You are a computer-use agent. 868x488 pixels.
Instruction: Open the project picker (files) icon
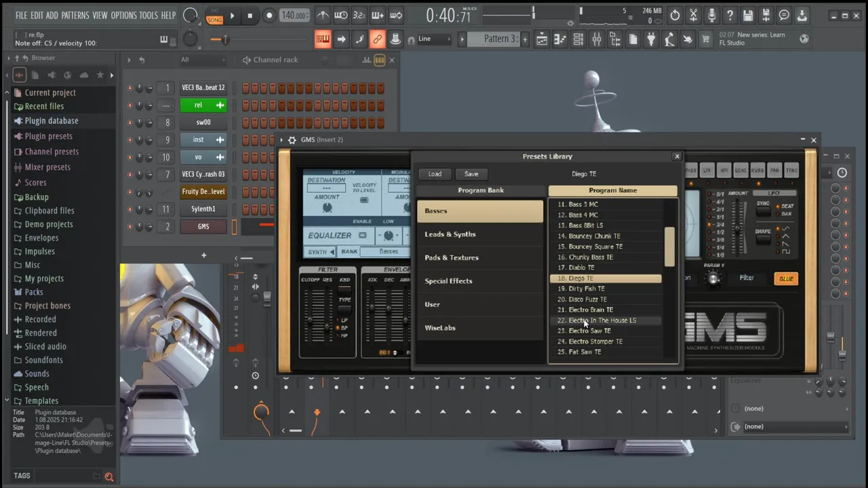(x=633, y=39)
